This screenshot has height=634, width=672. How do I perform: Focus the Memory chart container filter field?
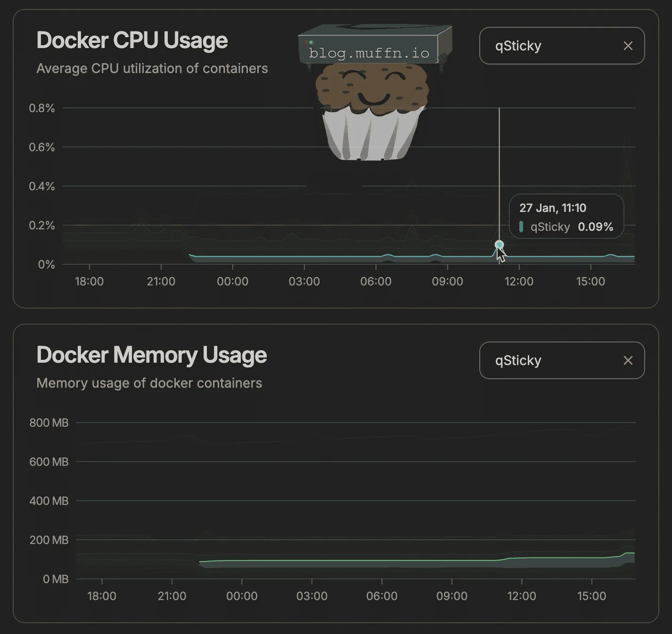(x=551, y=360)
